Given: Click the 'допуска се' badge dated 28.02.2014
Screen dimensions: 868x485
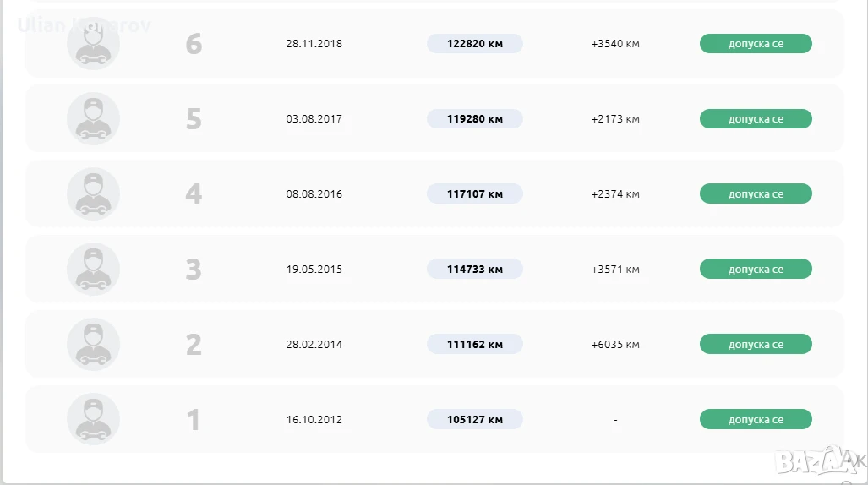Looking at the screenshot, I should [756, 345].
